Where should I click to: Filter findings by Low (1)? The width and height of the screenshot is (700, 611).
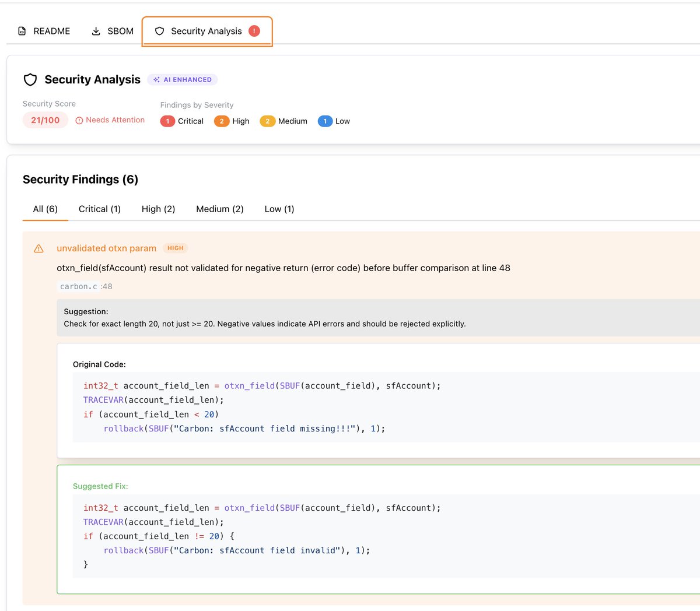[x=279, y=209]
